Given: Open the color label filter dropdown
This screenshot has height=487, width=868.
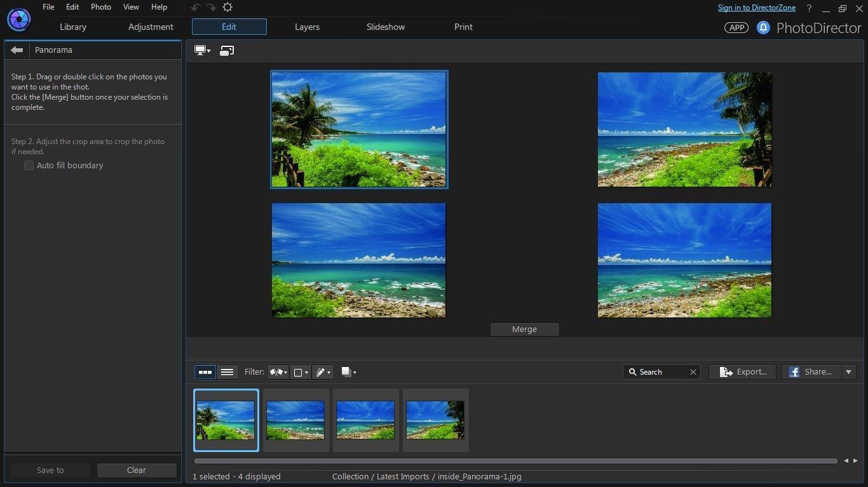Looking at the screenshot, I should 300,372.
